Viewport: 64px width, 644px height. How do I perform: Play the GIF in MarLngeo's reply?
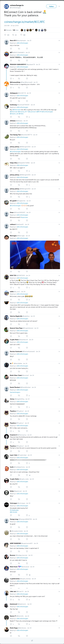[35, 255]
